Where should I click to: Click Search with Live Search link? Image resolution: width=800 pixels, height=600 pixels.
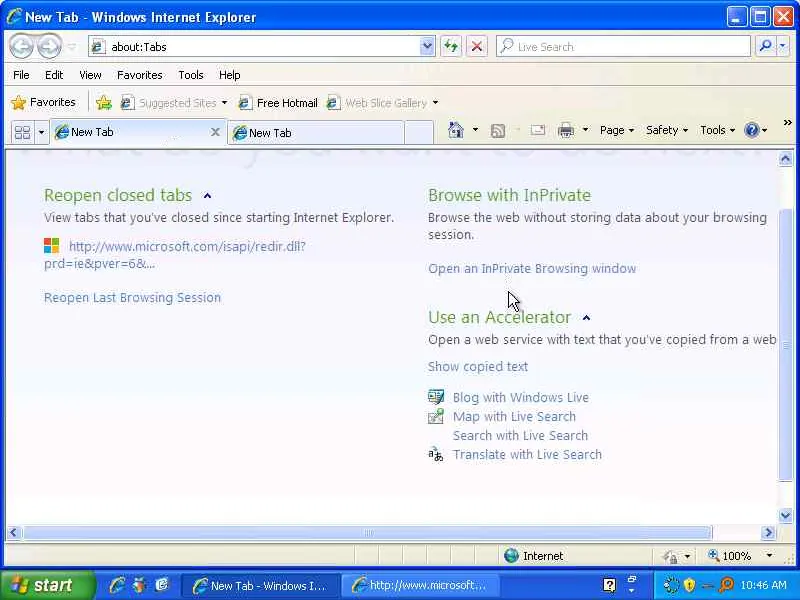coord(520,435)
